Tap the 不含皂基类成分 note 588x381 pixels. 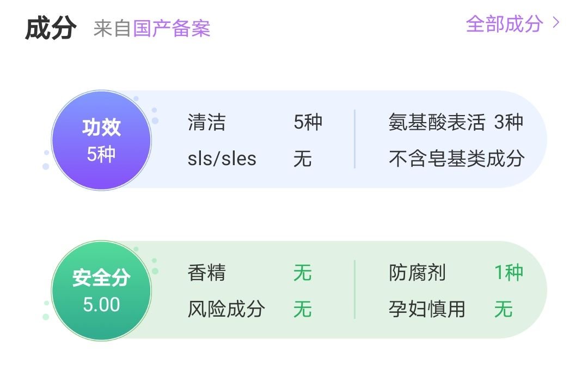coord(457,159)
